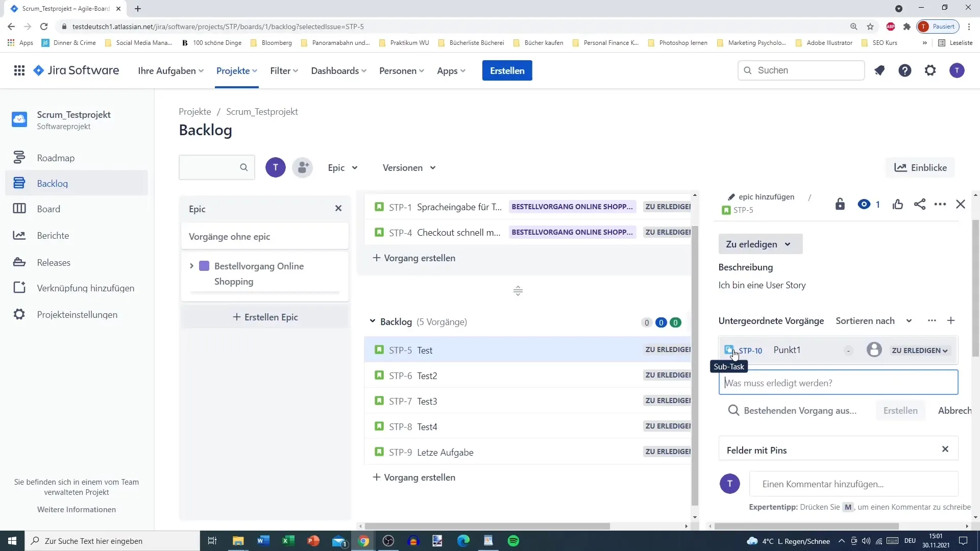Click the Was muss erledigt werden field
Viewport: 980px width, 551px height.
click(838, 383)
